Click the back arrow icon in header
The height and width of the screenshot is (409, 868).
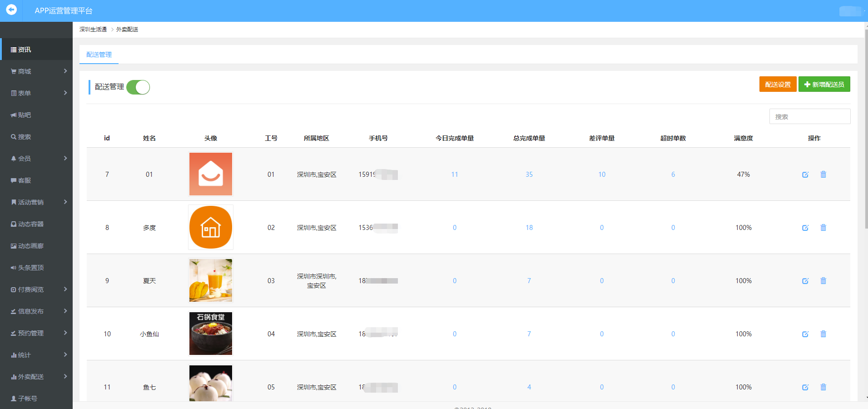pos(11,10)
